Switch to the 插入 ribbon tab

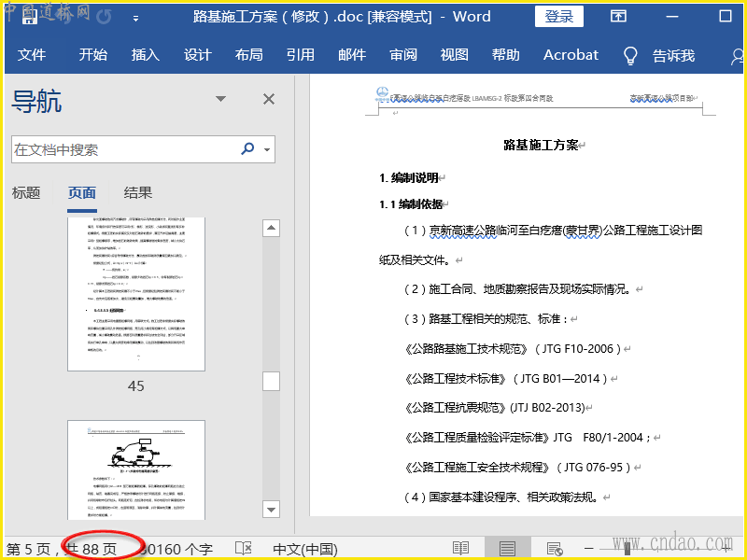click(146, 55)
